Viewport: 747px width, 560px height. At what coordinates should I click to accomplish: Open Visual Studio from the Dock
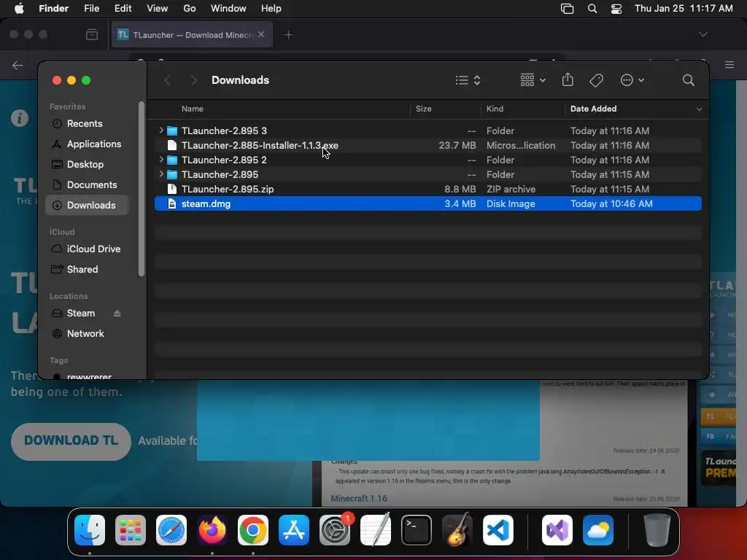[x=557, y=530]
